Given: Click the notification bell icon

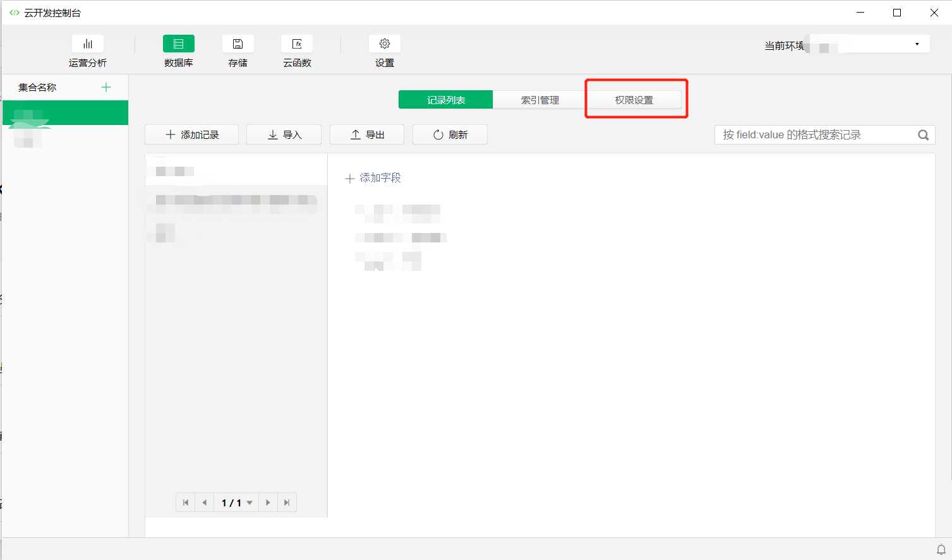Looking at the screenshot, I should coord(941,549).
